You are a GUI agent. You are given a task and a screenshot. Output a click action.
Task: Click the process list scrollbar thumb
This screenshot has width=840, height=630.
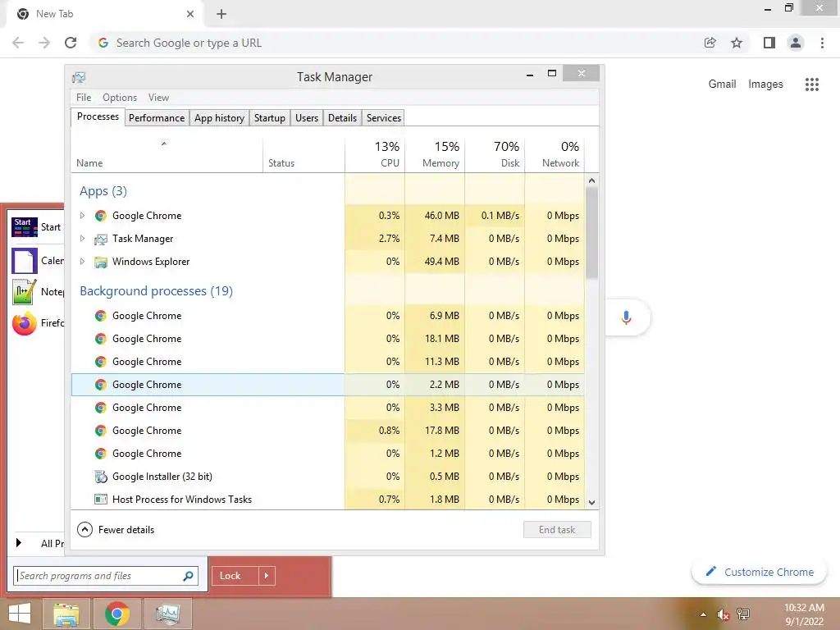(592, 233)
